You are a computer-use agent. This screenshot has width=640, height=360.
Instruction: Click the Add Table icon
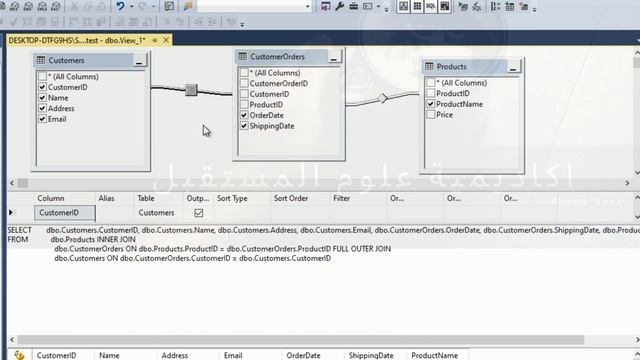click(509, 6)
